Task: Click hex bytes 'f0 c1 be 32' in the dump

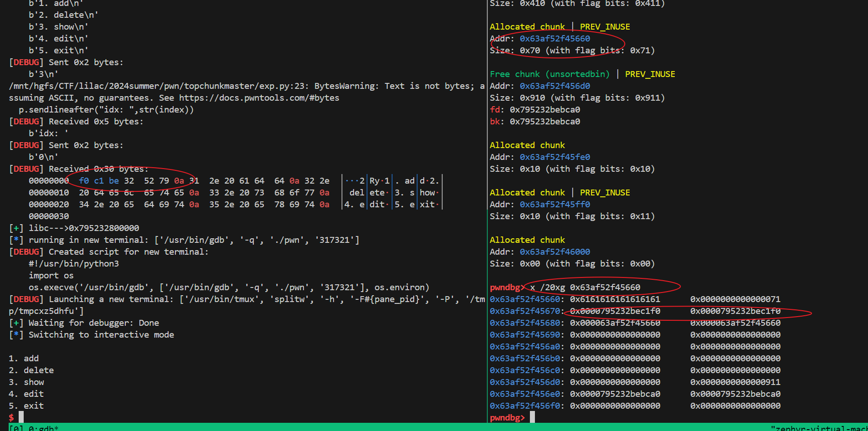Action: click(107, 181)
